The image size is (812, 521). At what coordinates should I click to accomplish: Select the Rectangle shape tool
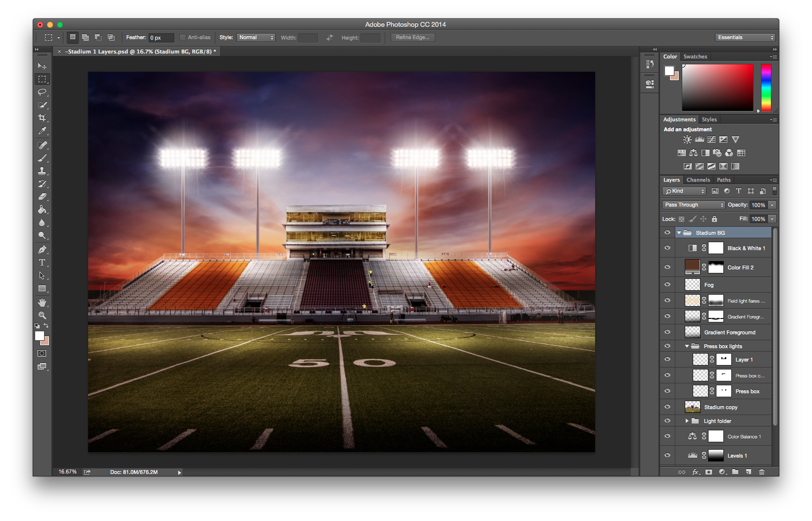pyautogui.click(x=42, y=288)
